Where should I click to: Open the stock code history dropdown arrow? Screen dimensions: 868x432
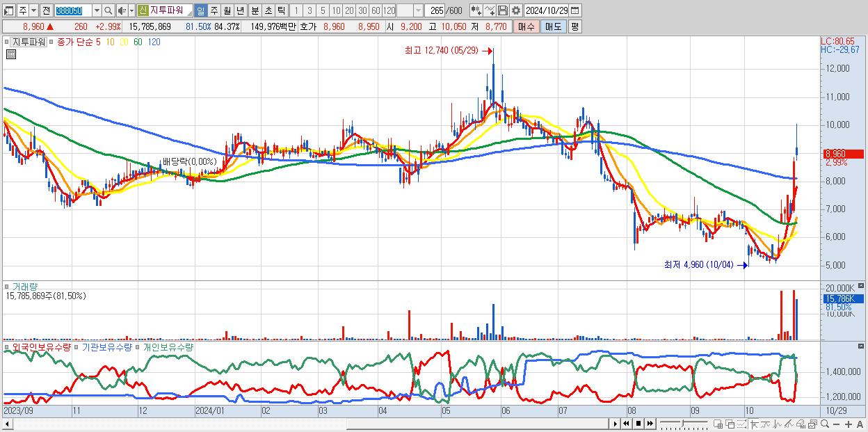(97, 10)
